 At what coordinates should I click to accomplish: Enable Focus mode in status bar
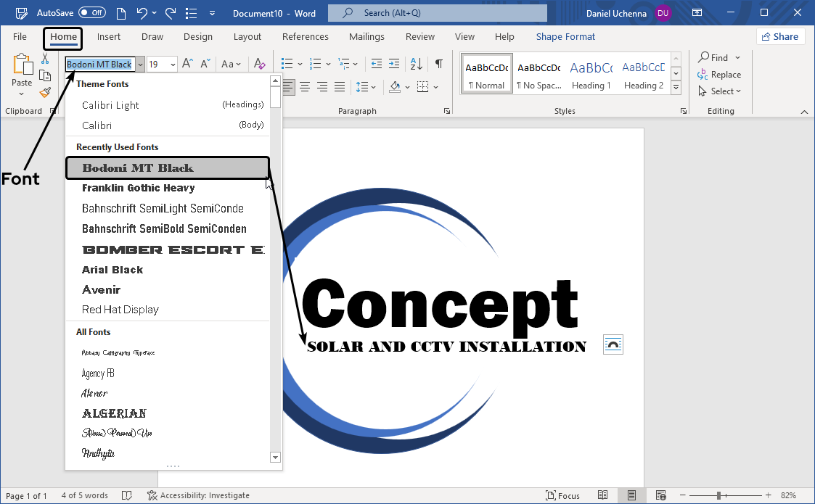[x=562, y=495]
